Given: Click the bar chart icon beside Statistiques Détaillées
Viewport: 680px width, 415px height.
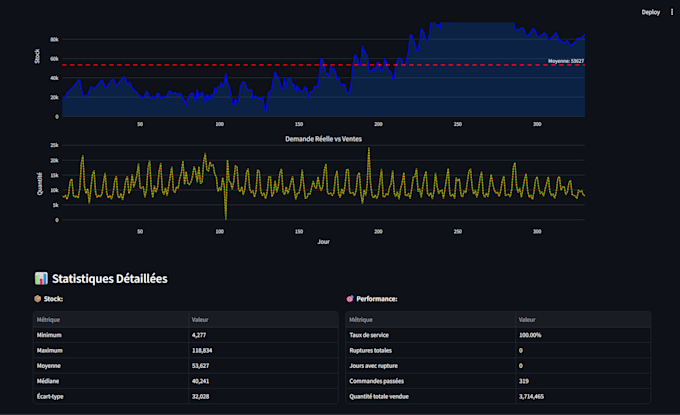Looking at the screenshot, I should pos(41,278).
